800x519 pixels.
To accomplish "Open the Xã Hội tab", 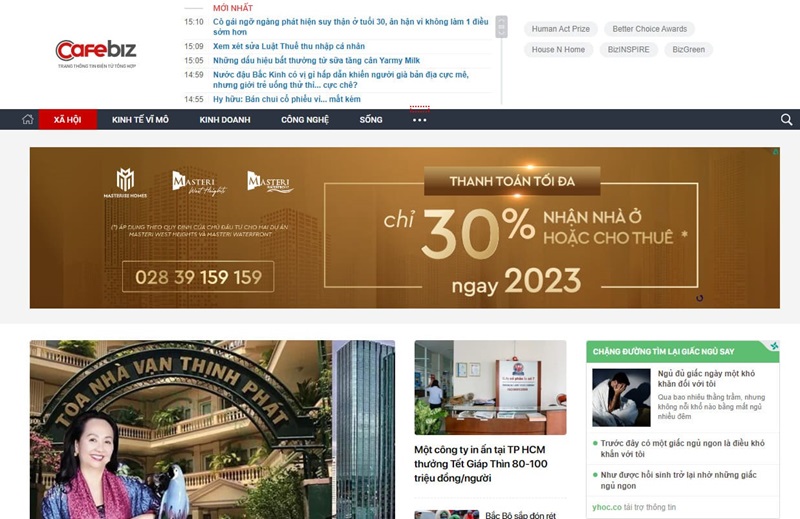I will 68,120.
